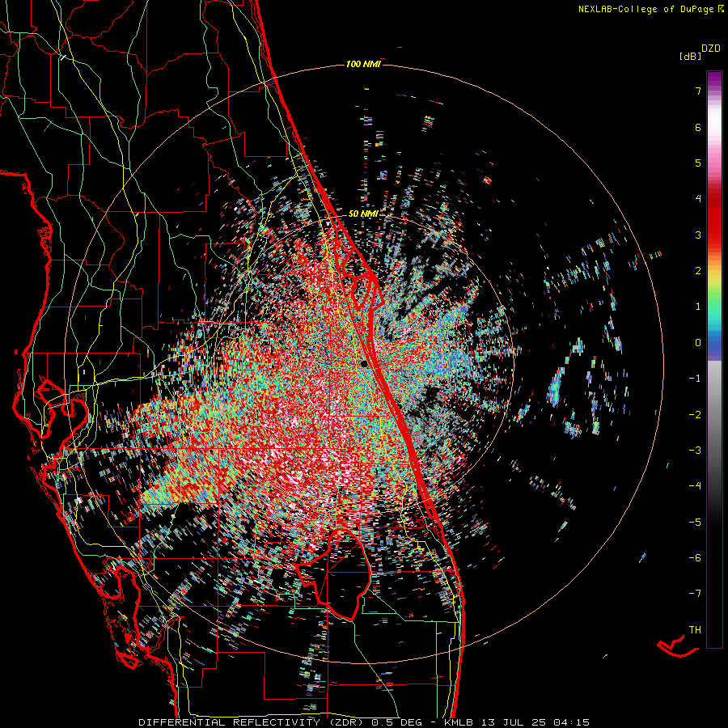Click the TH label on the legend
728x728 pixels.
[695, 630]
